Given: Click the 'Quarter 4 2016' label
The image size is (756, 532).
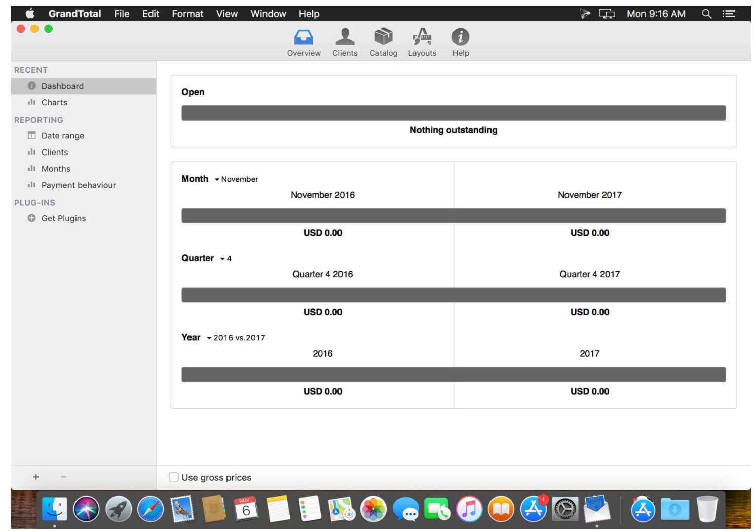Looking at the screenshot, I should tap(323, 274).
